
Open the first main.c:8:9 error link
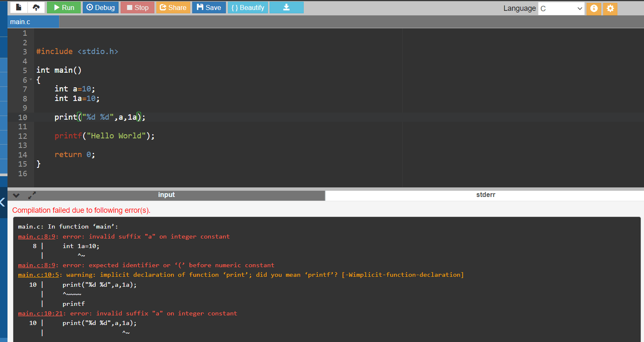point(37,236)
